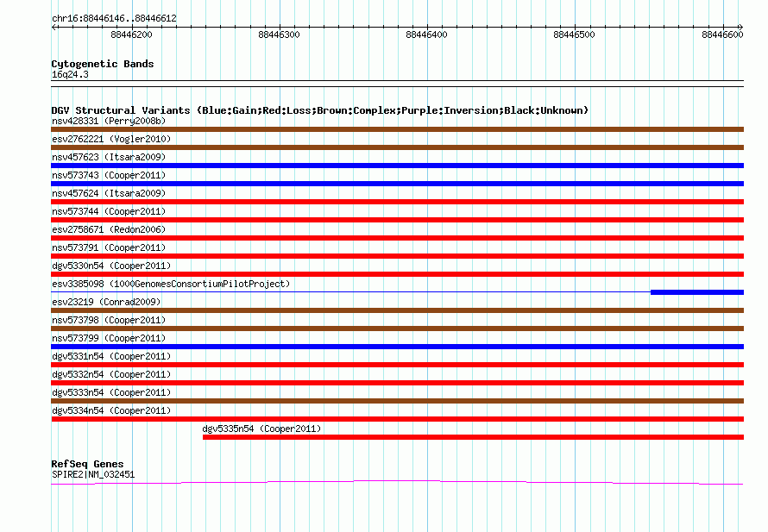The height and width of the screenshot is (532, 768).
Task: Select the brown nsv428331 variant bar
Action: 397,129
